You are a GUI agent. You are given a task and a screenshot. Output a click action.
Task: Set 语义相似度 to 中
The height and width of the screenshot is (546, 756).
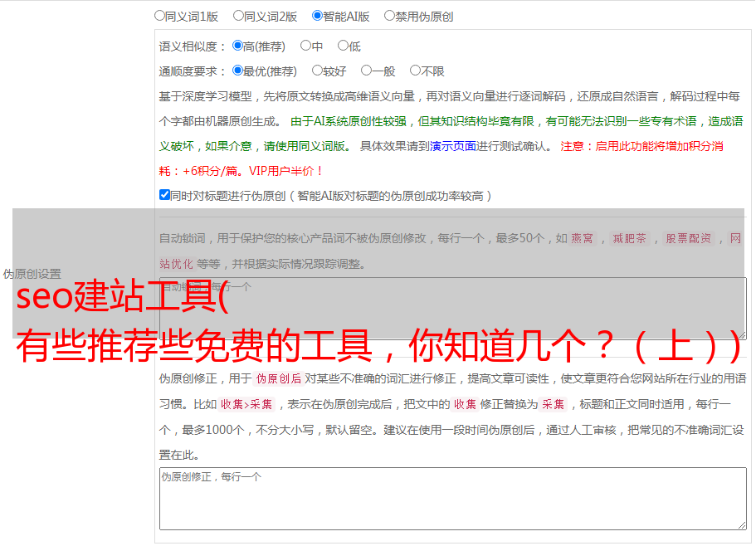point(305,46)
